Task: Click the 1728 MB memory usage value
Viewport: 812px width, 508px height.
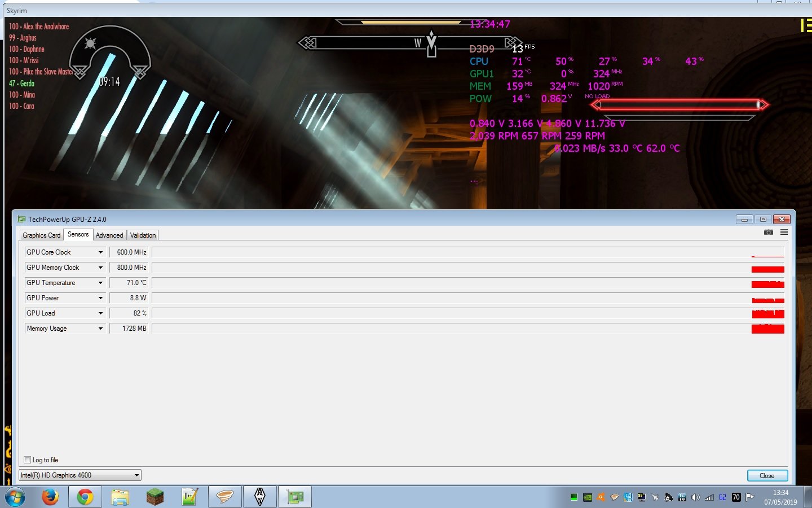Action: [x=129, y=329]
